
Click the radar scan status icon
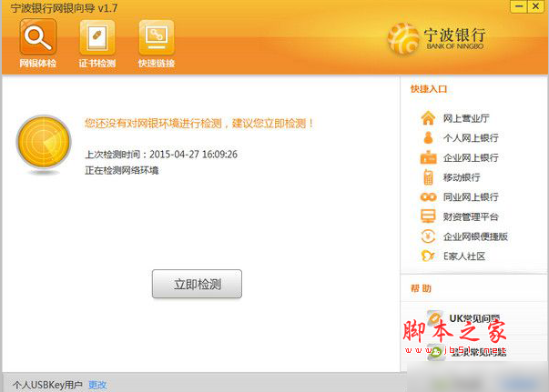pos(44,143)
